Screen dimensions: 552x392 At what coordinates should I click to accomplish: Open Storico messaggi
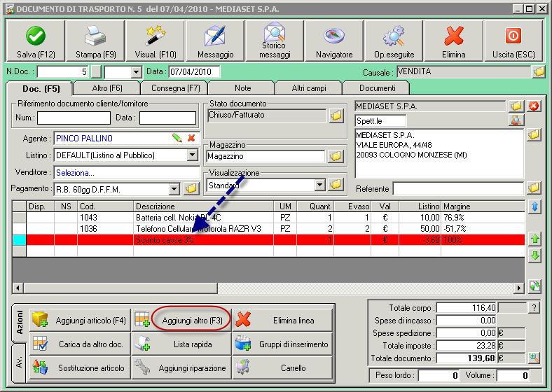[x=275, y=41]
